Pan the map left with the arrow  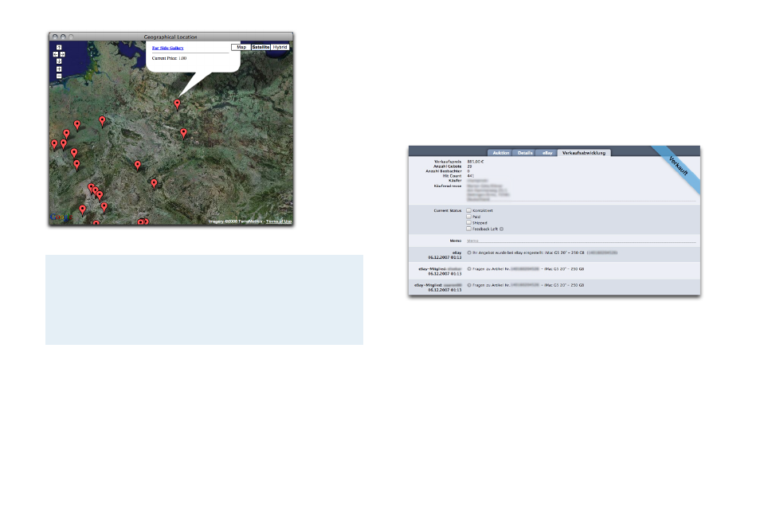click(55, 54)
